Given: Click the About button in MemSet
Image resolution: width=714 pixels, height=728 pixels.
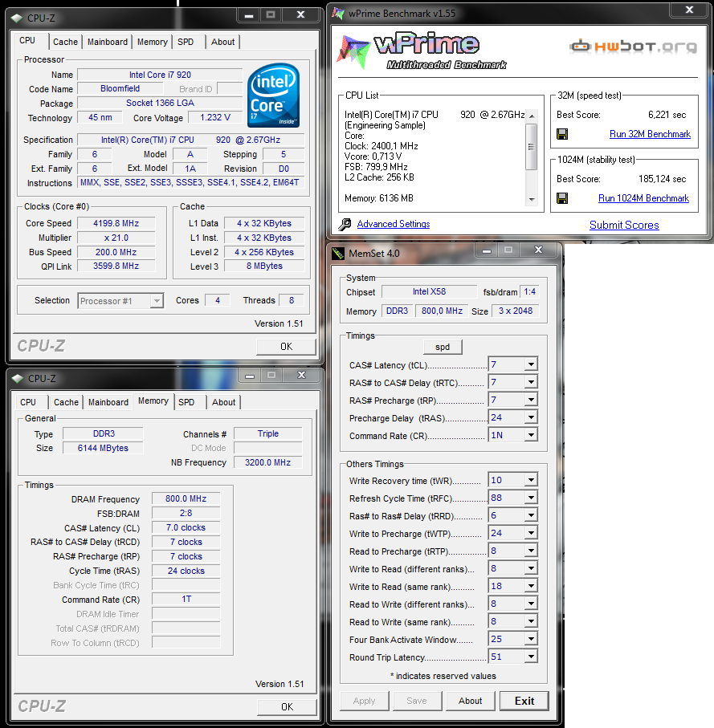Looking at the screenshot, I should tap(470, 701).
